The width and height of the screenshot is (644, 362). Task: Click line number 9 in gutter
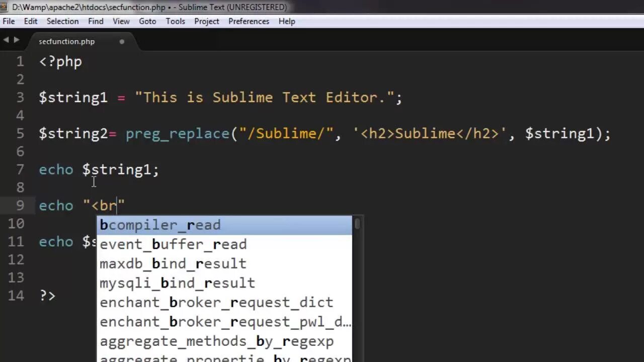pos(20,206)
